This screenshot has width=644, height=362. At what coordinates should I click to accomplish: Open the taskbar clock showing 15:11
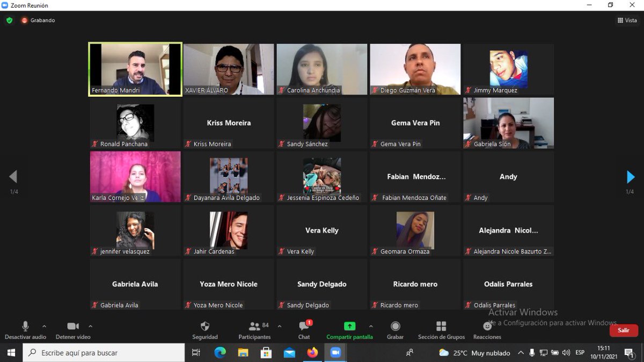point(604,353)
